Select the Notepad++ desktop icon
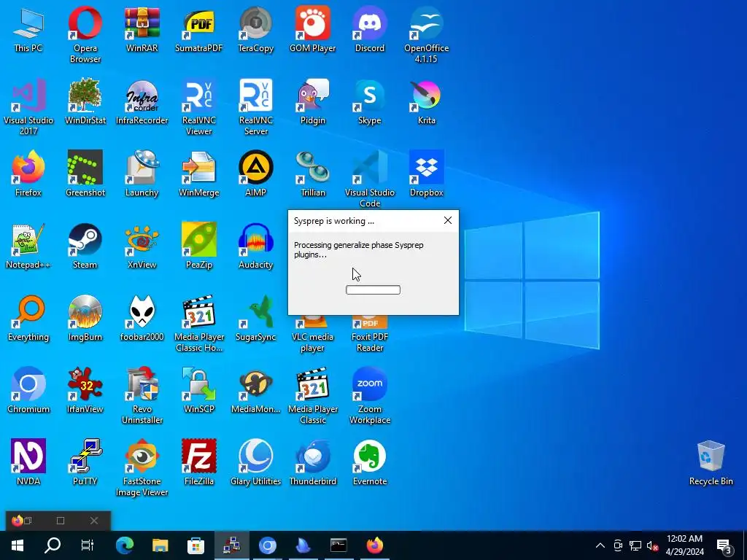The height and width of the screenshot is (560, 747). tap(28, 246)
